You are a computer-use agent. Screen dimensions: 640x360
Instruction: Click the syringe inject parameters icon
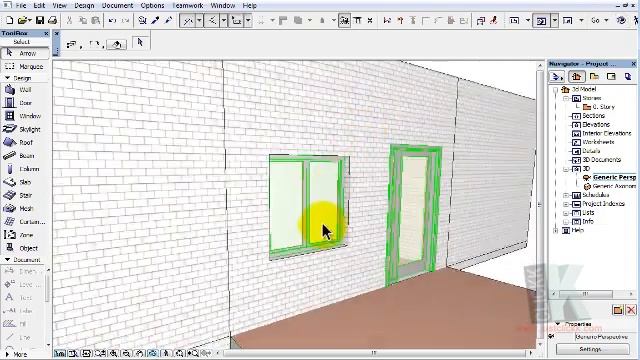click(168, 20)
